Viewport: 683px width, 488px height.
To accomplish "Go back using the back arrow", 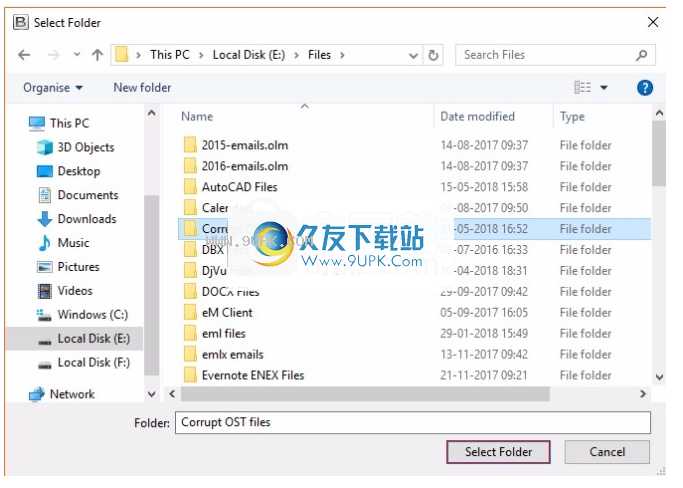I will point(24,55).
